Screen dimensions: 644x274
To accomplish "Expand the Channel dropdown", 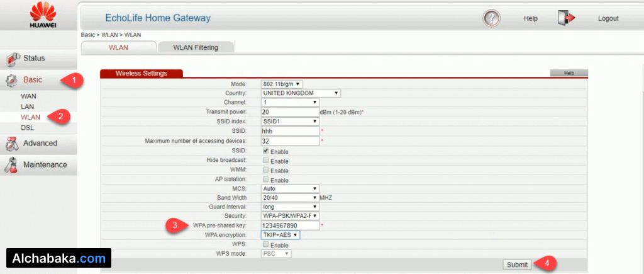I will 290,102.
